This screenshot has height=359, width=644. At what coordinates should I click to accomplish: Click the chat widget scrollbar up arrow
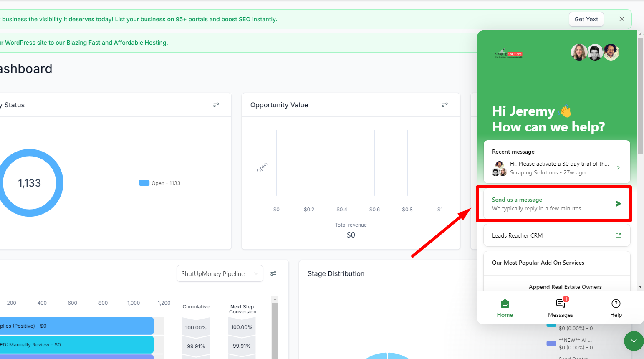point(641,34)
